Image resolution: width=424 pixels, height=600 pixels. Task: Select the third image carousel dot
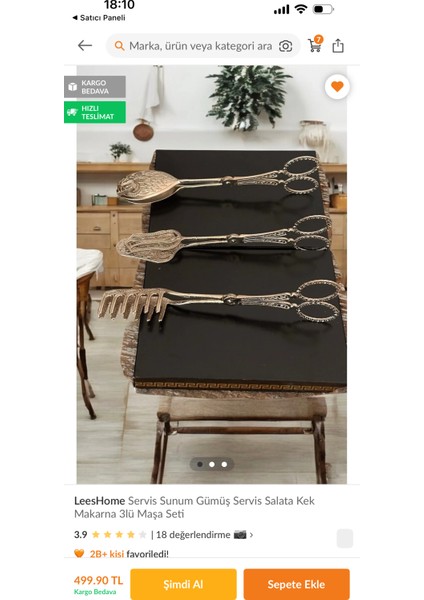tap(224, 464)
